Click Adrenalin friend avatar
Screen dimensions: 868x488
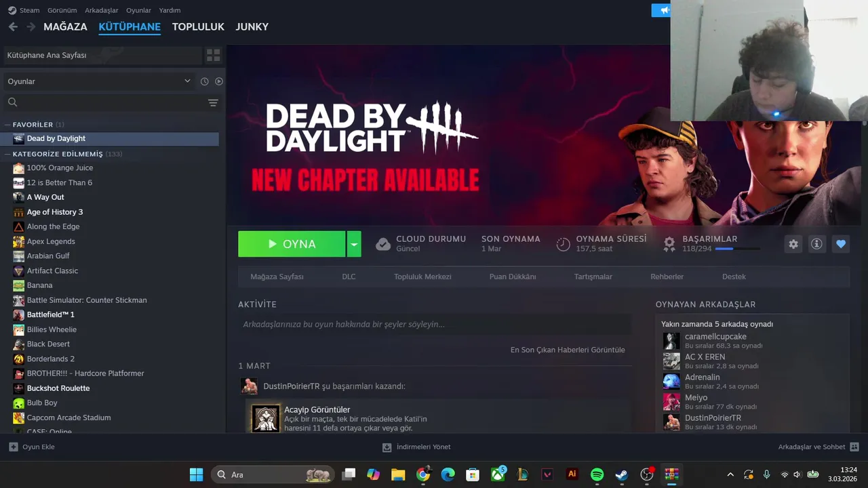tap(671, 382)
